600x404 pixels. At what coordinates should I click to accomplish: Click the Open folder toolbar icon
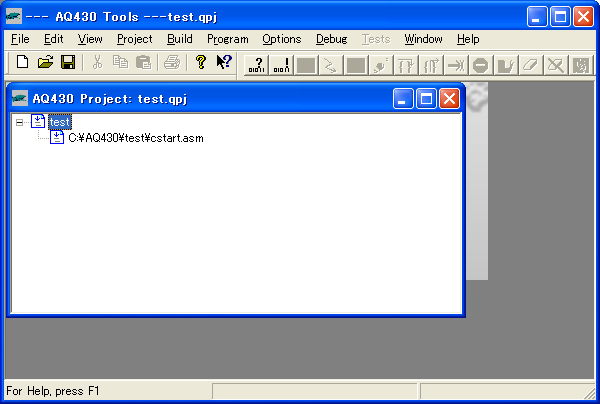click(x=45, y=63)
